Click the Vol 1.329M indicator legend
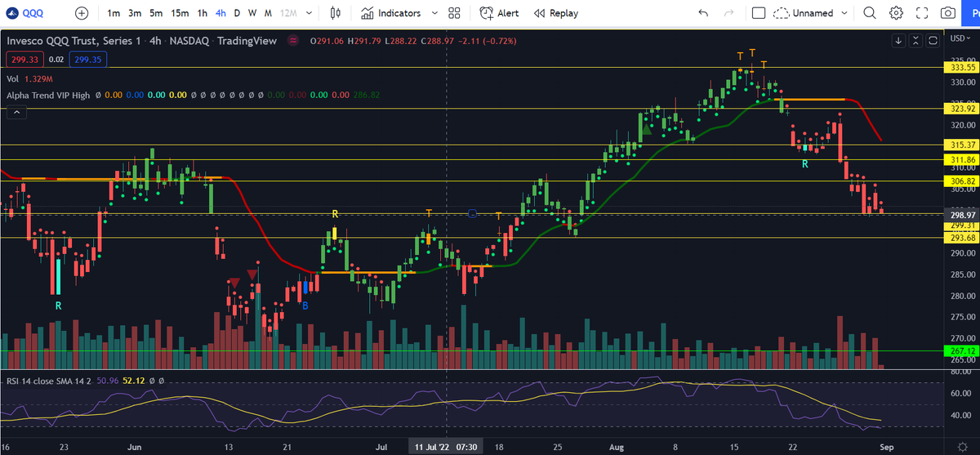This screenshot has height=455, width=980. [x=29, y=79]
